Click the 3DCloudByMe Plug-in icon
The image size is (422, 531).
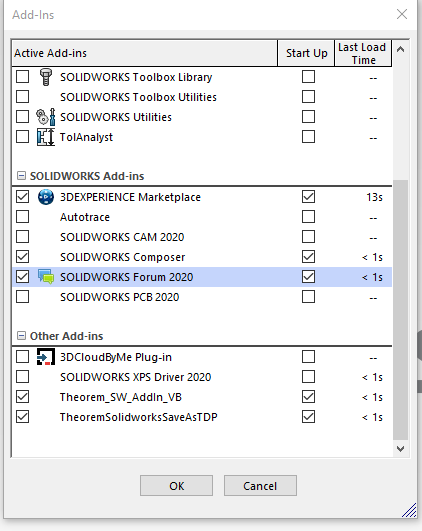click(46, 357)
